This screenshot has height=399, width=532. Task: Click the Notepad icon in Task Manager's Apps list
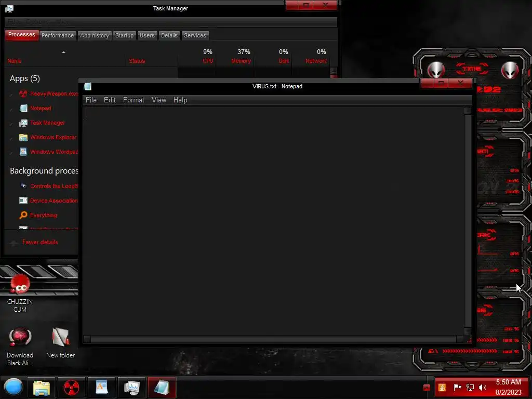pyautogui.click(x=23, y=108)
